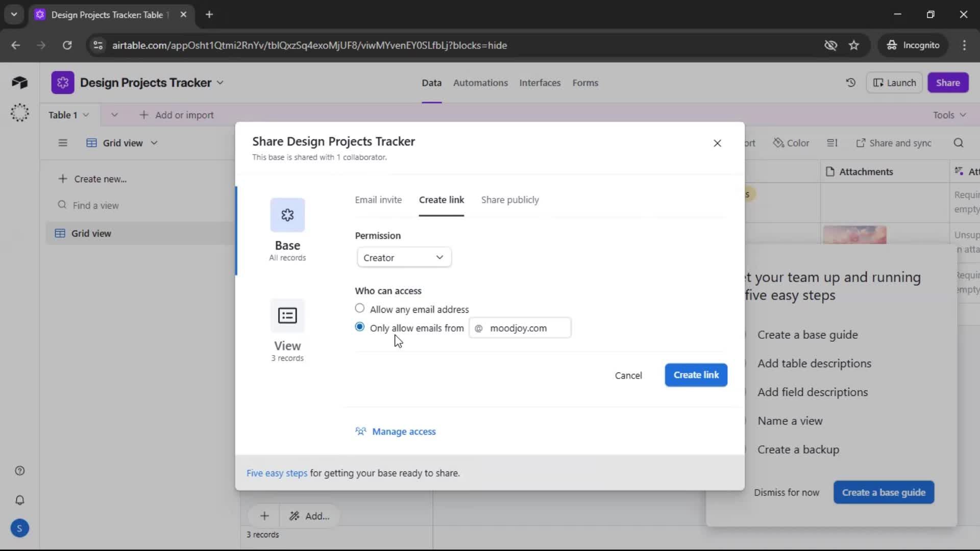Select Allow any email address radio
980x551 pixels.
tap(360, 308)
